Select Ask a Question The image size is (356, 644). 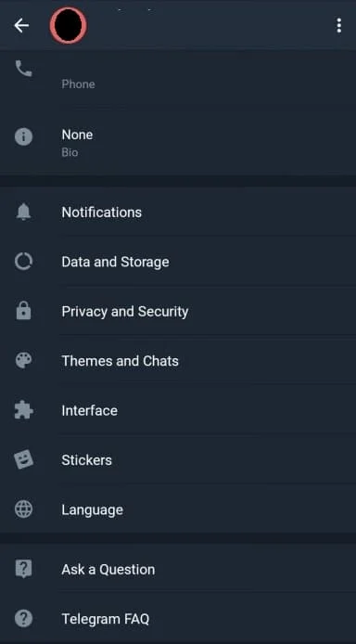(178, 569)
